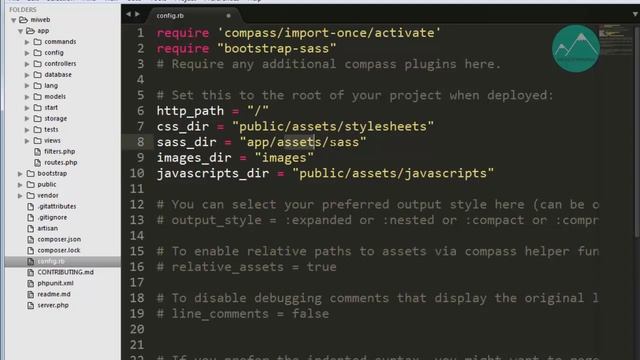Expand the views folder arrow
This screenshot has height=360, width=640.
click(27, 141)
